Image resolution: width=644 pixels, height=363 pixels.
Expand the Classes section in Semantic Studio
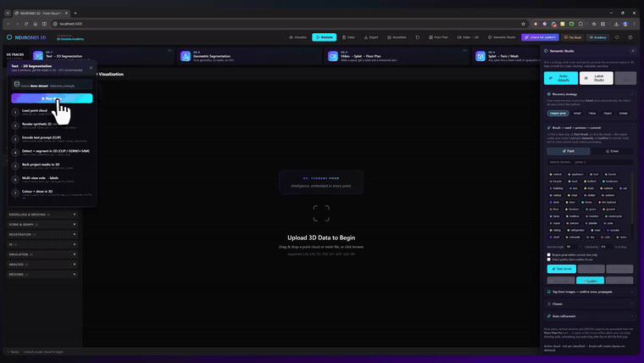click(x=590, y=304)
